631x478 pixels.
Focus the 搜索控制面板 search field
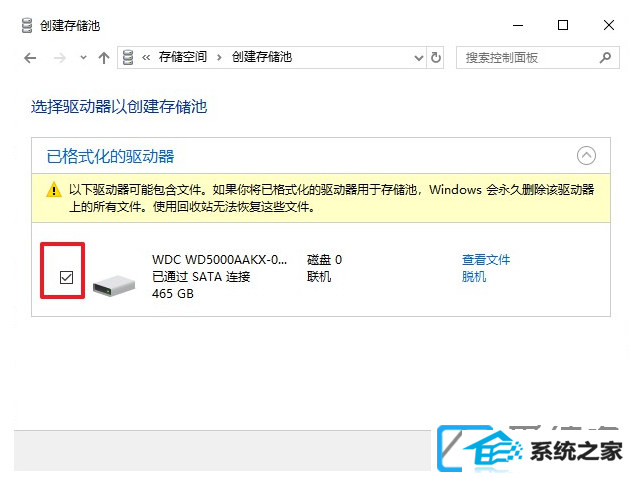tap(530, 58)
